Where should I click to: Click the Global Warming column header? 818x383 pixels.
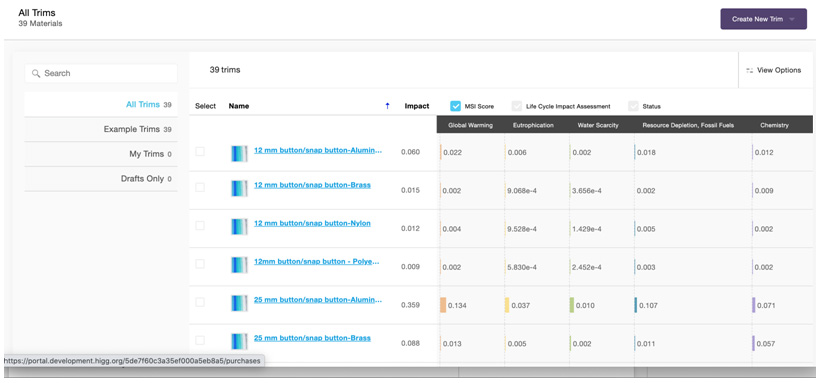(x=470, y=125)
